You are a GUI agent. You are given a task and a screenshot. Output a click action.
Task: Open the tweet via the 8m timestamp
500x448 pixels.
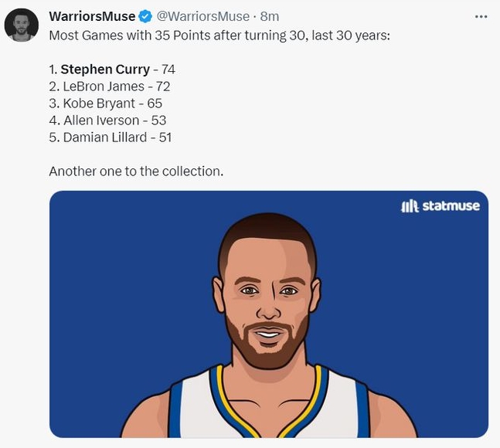(270, 16)
